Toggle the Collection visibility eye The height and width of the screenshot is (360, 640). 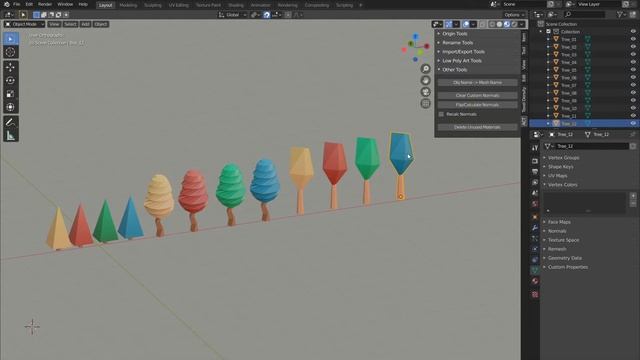pyautogui.click(x=633, y=31)
